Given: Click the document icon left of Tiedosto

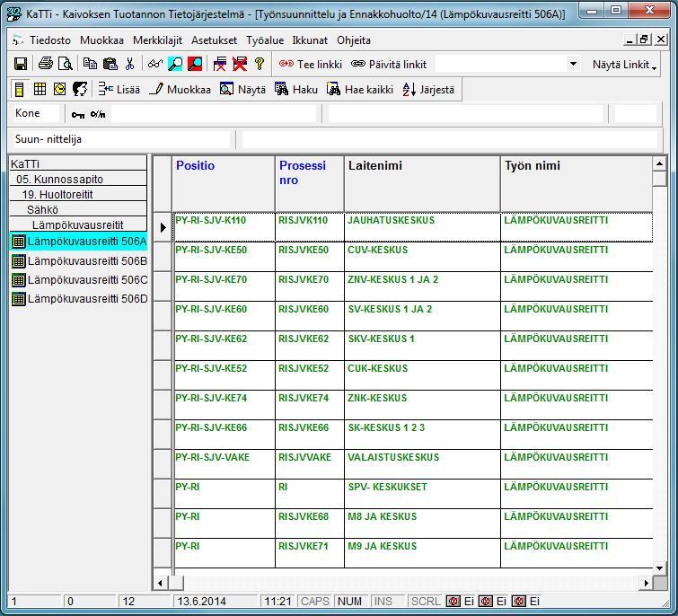Looking at the screenshot, I should (17, 40).
